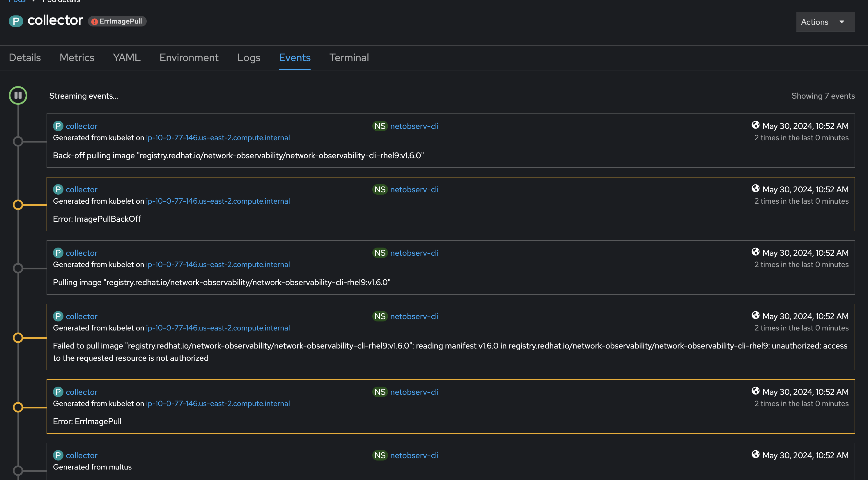868x480 pixels.
Task: Open collector link in multus event
Action: 82,455
